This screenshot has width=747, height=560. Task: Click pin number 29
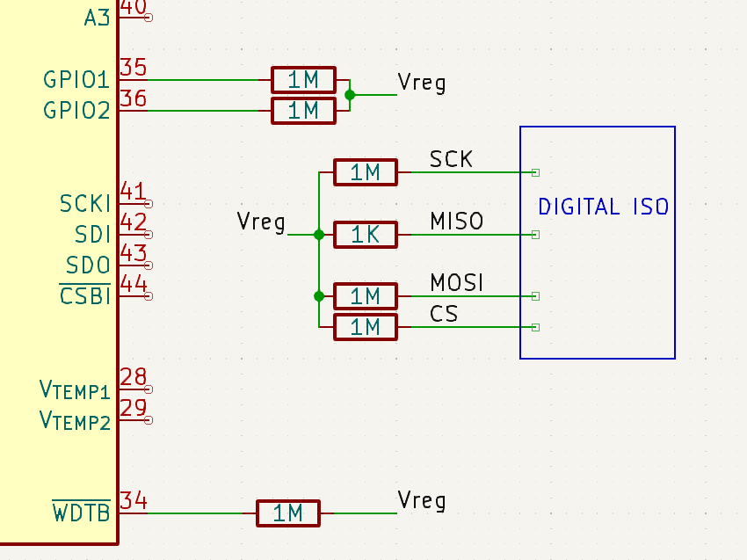coord(134,408)
